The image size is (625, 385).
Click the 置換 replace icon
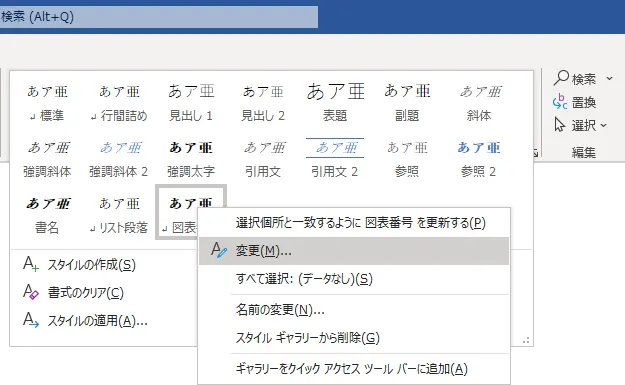tap(560, 102)
